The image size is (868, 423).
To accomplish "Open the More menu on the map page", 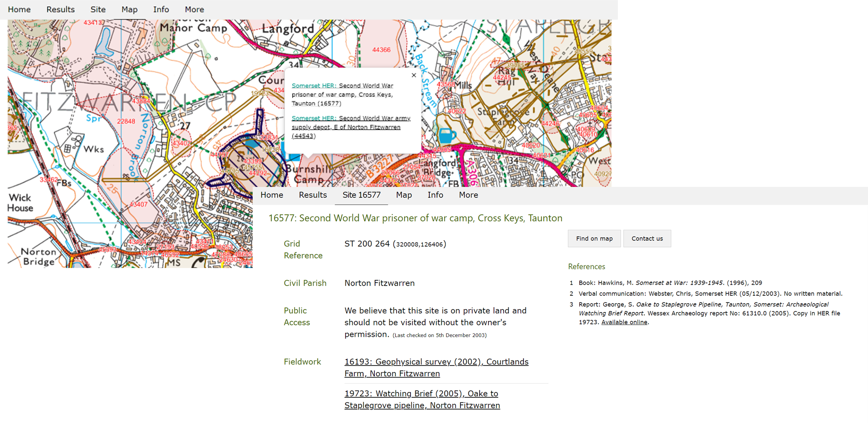I will pyautogui.click(x=194, y=9).
